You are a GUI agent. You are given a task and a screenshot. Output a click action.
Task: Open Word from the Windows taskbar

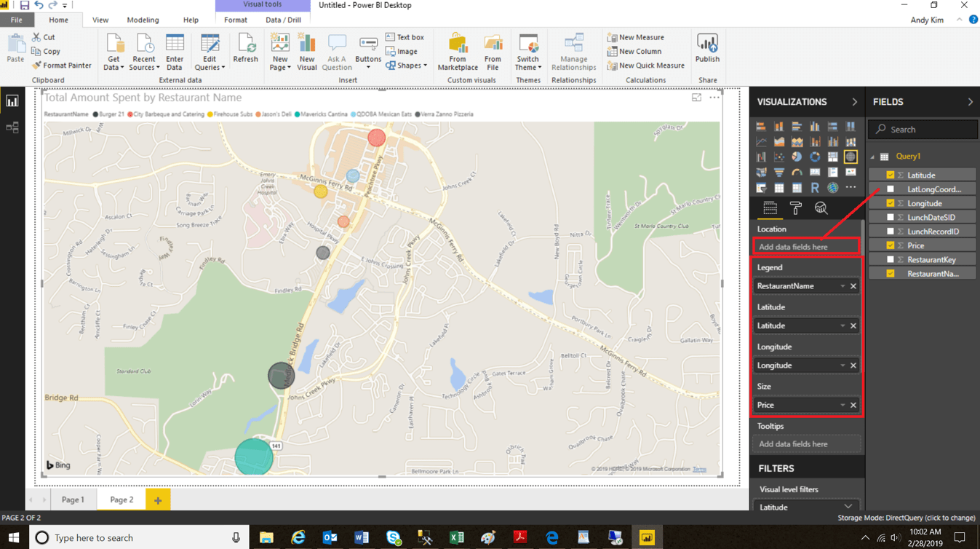click(x=362, y=537)
